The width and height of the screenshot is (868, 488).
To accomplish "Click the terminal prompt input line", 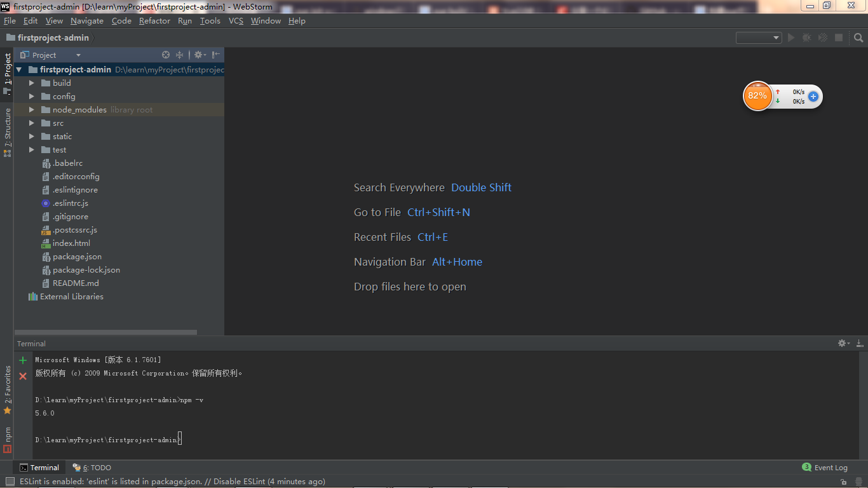I will [x=108, y=440].
